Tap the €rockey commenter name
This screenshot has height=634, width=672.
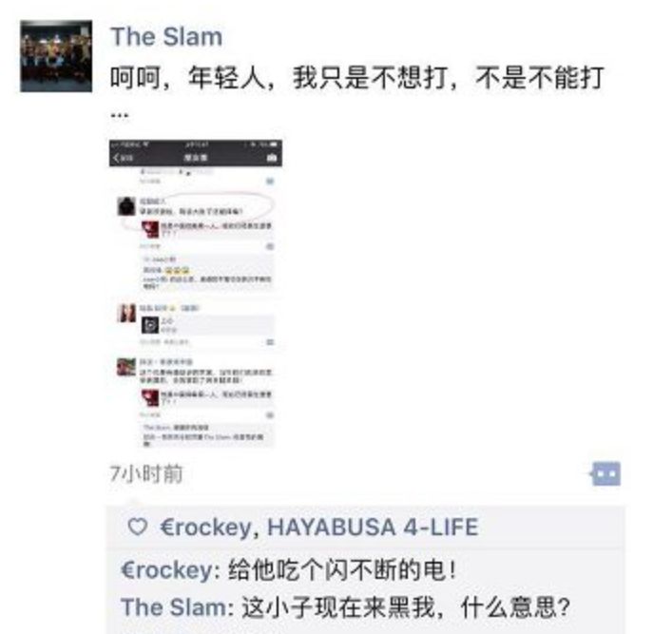pyautogui.click(x=166, y=570)
